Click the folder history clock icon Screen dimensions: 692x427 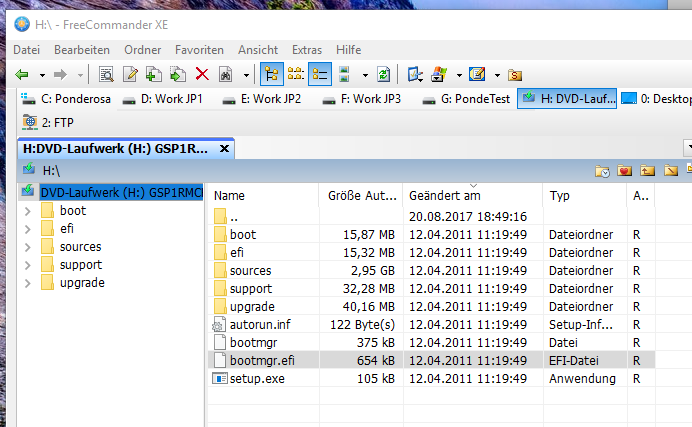(602, 171)
